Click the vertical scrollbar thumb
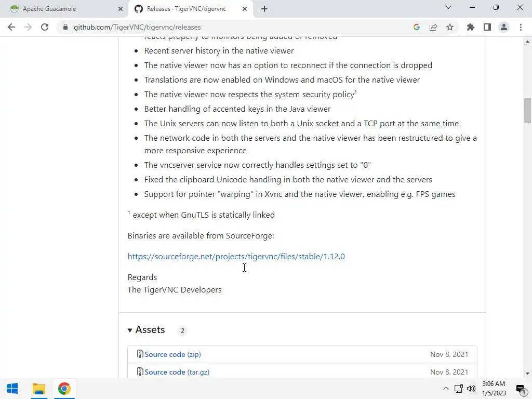 click(527, 111)
